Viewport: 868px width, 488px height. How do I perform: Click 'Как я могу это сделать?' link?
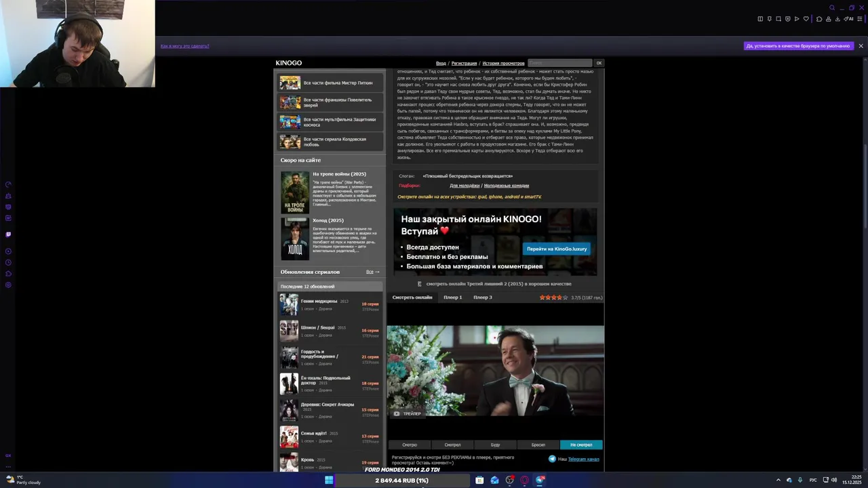[x=184, y=46]
